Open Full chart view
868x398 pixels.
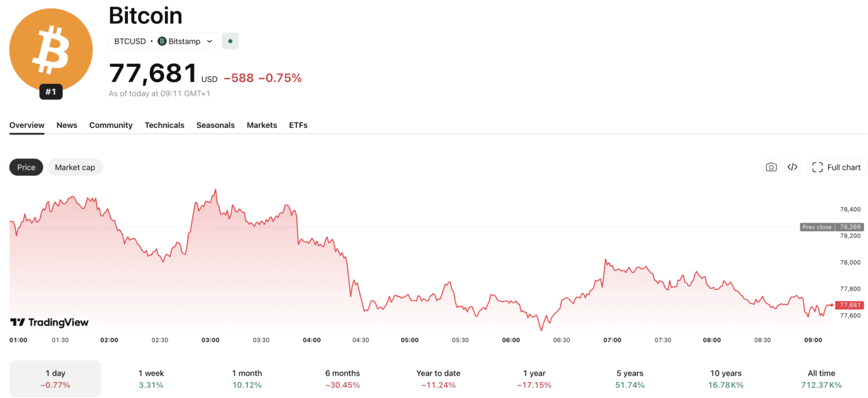[836, 167]
